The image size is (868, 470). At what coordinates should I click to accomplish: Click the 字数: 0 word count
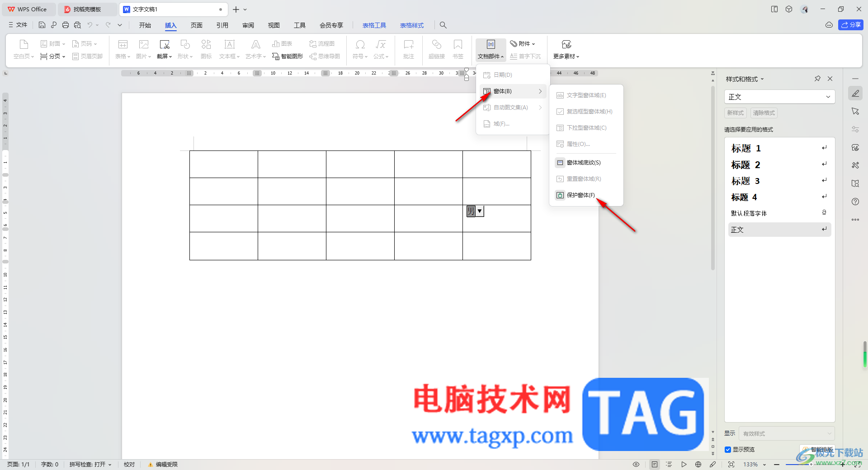coord(50,465)
